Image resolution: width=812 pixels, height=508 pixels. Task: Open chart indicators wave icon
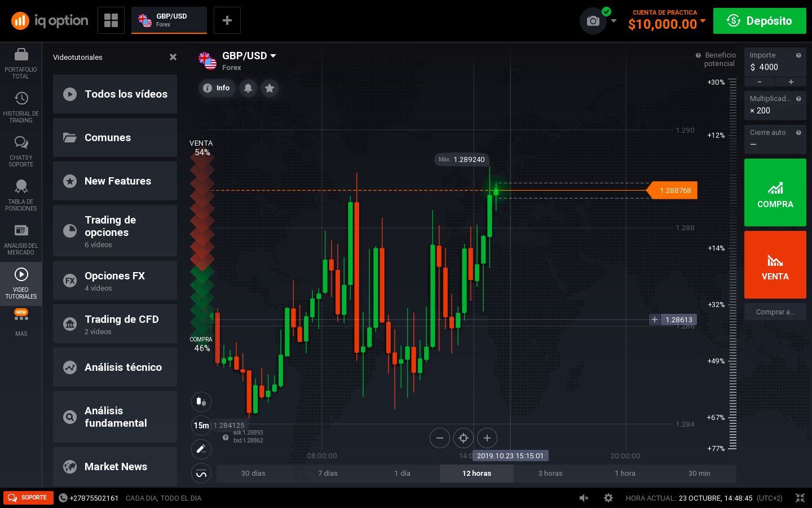(201, 473)
